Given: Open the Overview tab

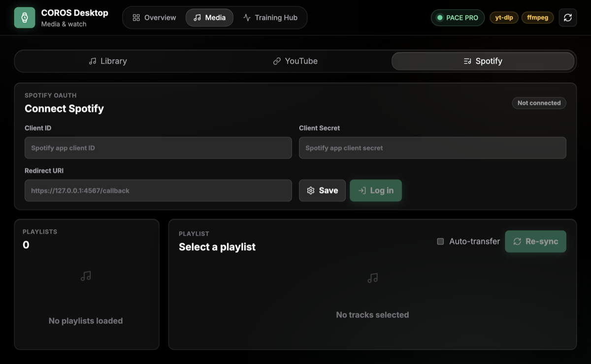Looking at the screenshot, I should [x=154, y=18].
